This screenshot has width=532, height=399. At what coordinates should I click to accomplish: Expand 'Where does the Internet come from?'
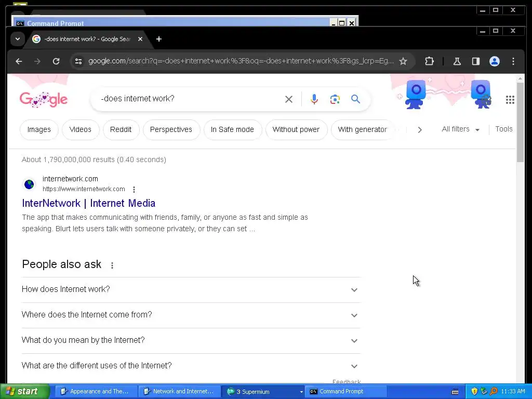tap(191, 315)
